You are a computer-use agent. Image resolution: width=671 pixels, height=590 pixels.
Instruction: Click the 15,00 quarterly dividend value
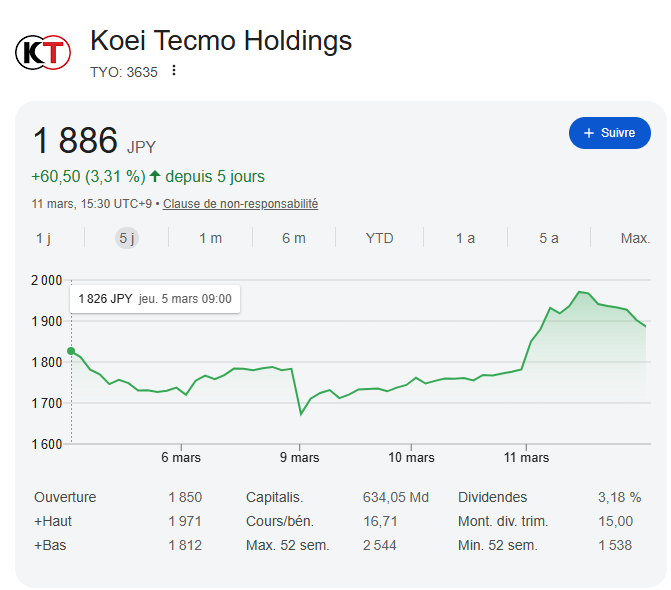pyautogui.click(x=615, y=521)
